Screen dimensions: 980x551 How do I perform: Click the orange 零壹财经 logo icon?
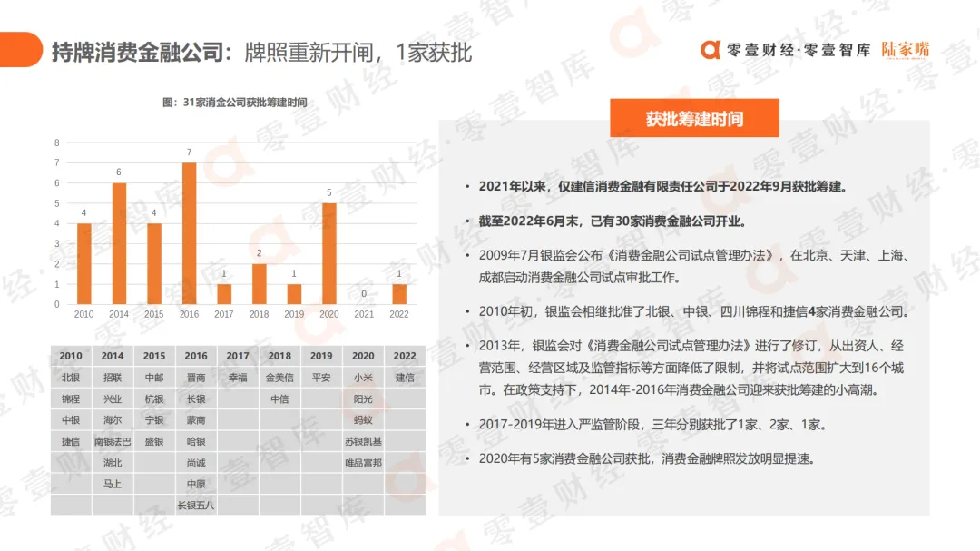pyautogui.click(x=710, y=49)
